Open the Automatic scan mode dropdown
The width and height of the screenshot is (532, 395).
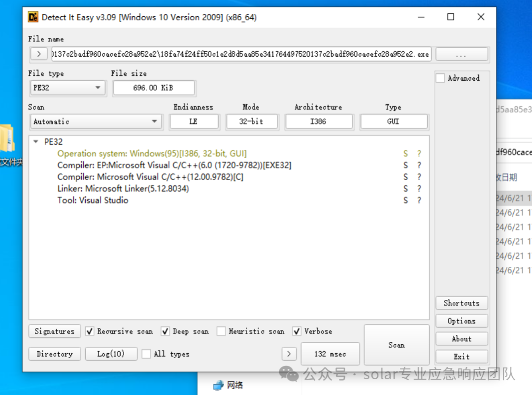point(97,122)
